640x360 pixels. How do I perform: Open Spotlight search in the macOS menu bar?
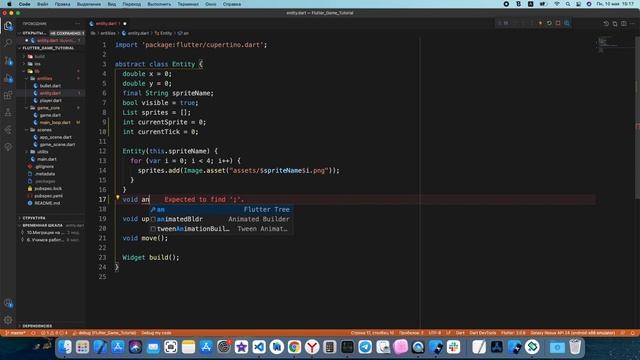[x=568, y=4]
